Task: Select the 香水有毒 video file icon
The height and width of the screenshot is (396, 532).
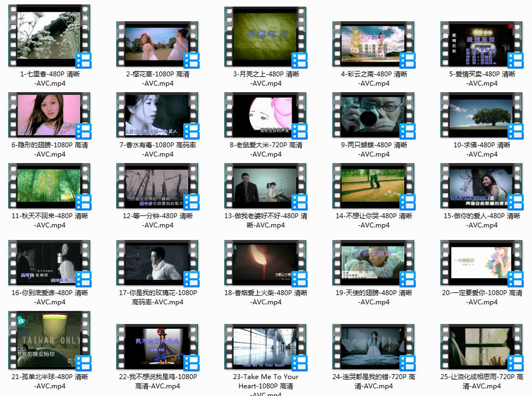Action: tap(158, 115)
